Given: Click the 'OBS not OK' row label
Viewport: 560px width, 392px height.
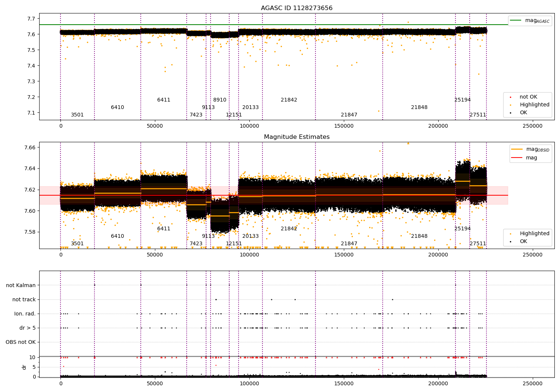Looking at the screenshot, I should [21, 342].
